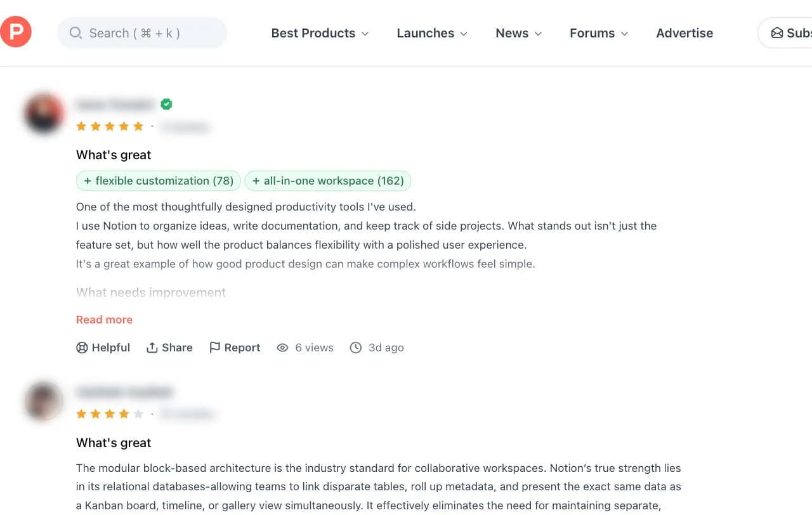Select the flexible customization (78) tag
The height and width of the screenshot is (515, 812).
tap(159, 181)
